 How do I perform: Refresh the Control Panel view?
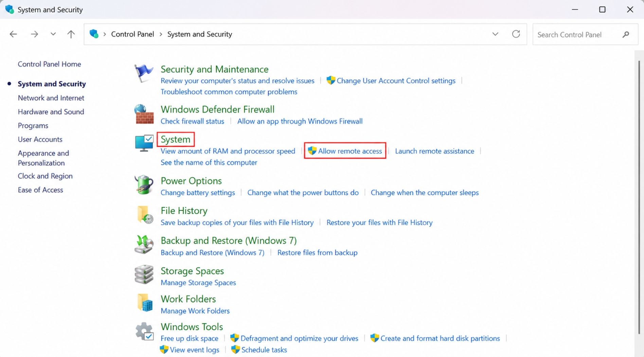click(x=516, y=34)
